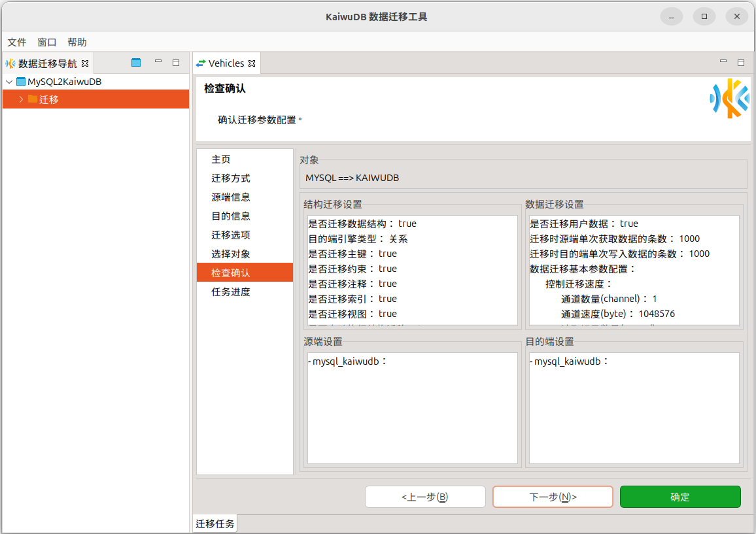The height and width of the screenshot is (534, 756).
Task: Click the orange 迁移 folder icon
Action: (33, 99)
